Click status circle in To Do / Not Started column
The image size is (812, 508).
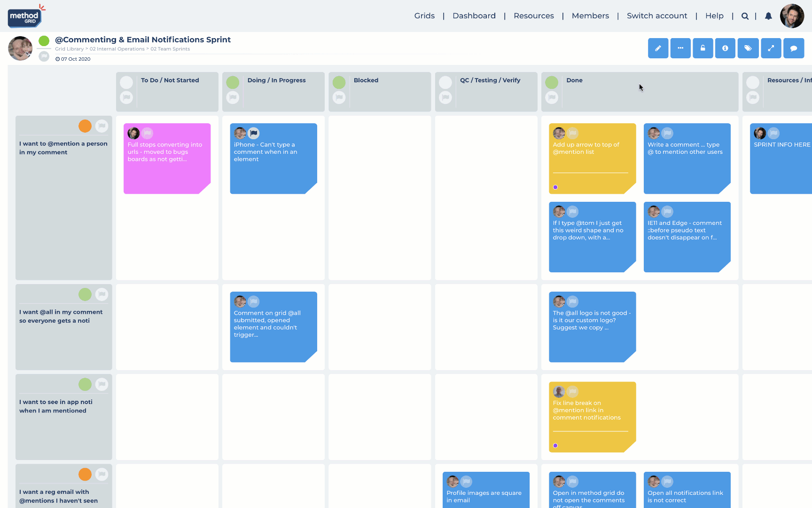click(126, 82)
